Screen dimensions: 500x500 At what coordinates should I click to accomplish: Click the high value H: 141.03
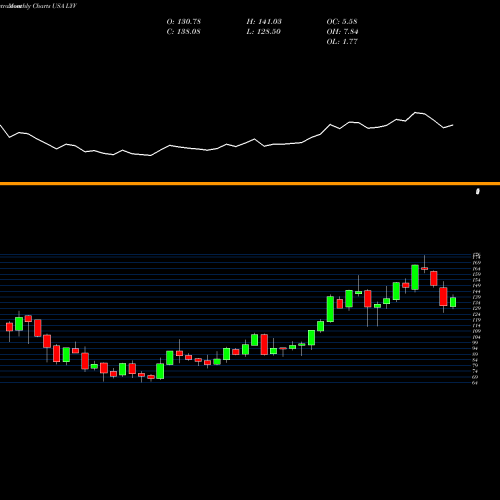click(x=264, y=22)
